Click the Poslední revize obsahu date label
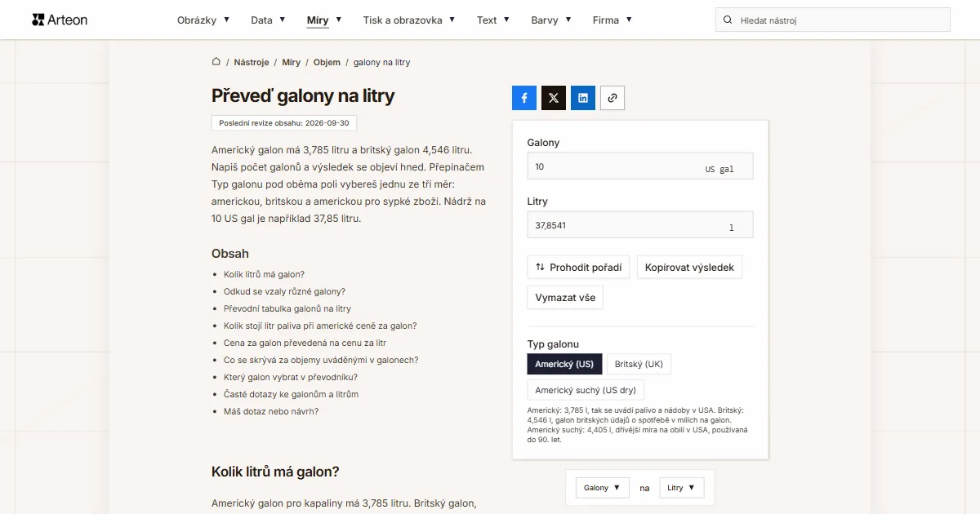 pos(284,123)
